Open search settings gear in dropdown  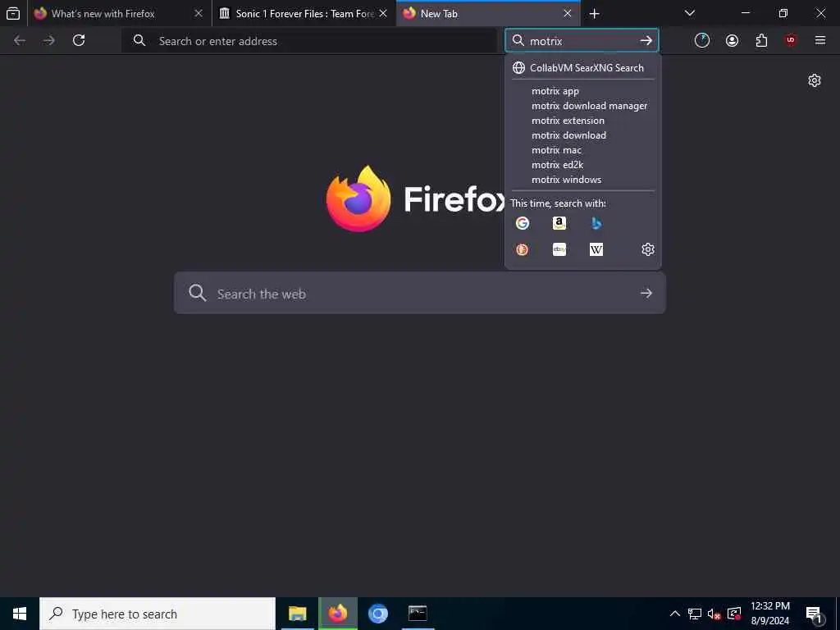[x=648, y=249]
